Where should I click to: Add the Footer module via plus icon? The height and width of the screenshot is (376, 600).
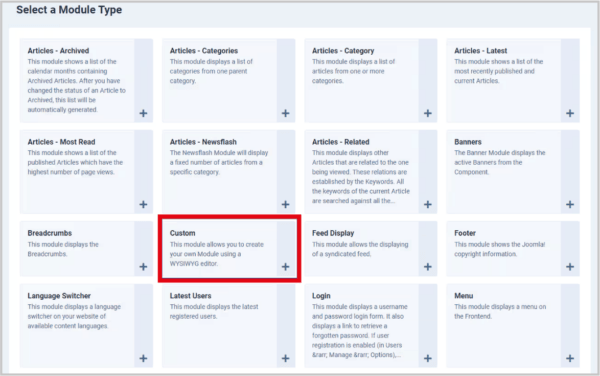(570, 267)
